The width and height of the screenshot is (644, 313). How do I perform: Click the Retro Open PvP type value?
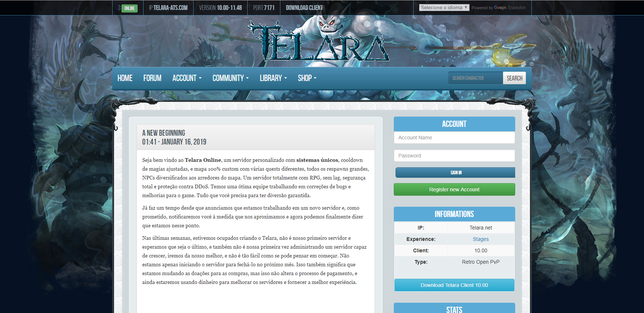[481, 262]
